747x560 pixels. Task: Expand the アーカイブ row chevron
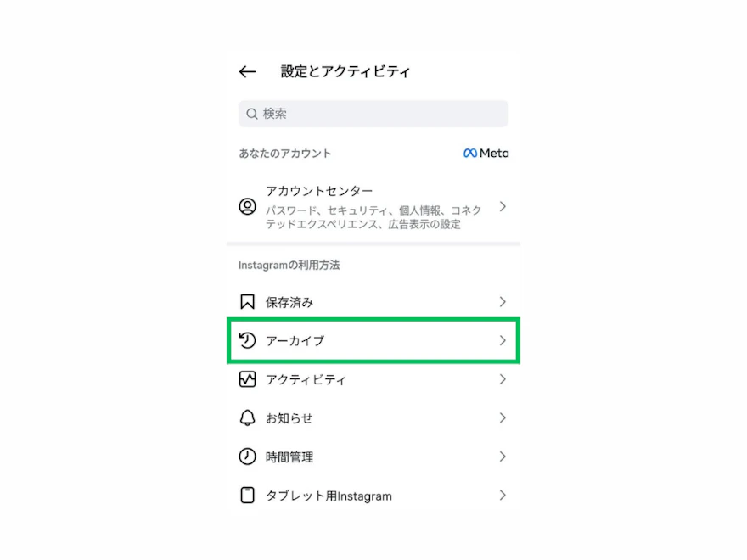click(x=503, y=340)
